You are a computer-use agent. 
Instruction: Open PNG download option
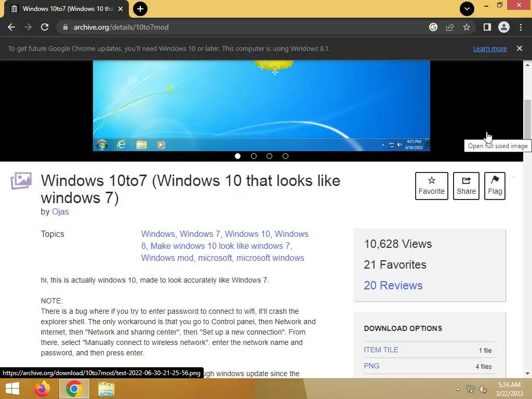coord(371,366)
